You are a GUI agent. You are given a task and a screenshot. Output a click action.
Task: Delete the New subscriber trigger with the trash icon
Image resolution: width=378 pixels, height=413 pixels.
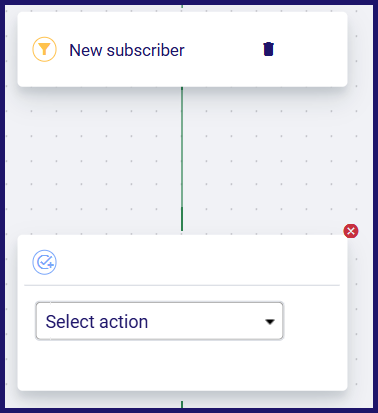pyautogui.click(x=268, y=49)
